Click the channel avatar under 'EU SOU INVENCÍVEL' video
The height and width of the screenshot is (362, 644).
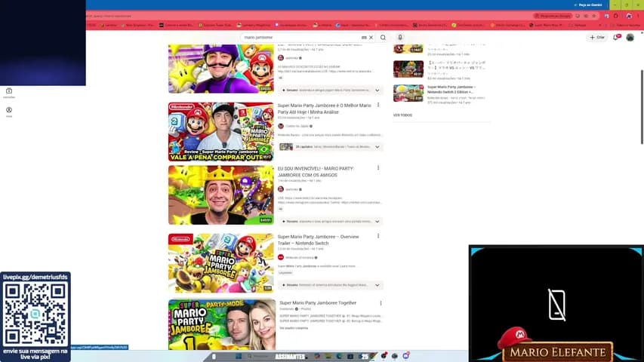[x=281, y=189]
